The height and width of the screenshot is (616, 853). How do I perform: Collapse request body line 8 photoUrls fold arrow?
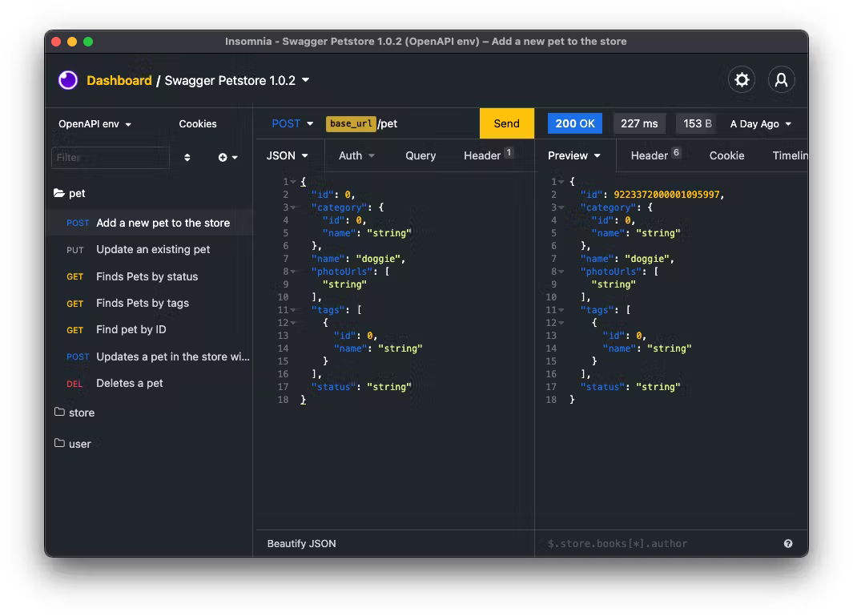293,272
